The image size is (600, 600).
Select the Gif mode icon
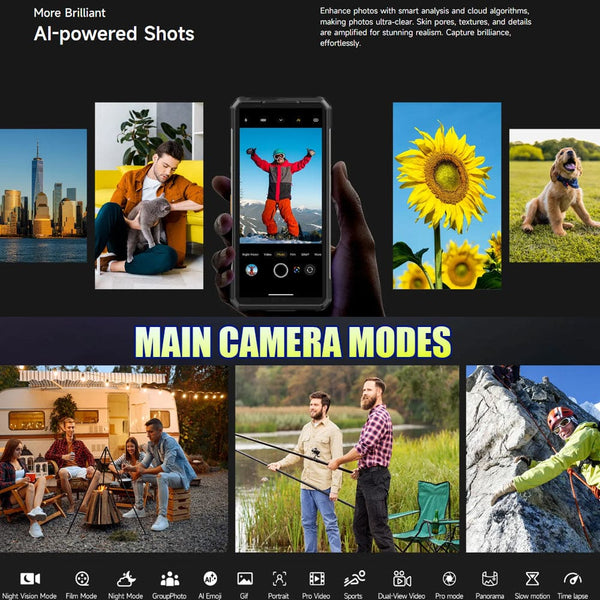click(244, 578)
